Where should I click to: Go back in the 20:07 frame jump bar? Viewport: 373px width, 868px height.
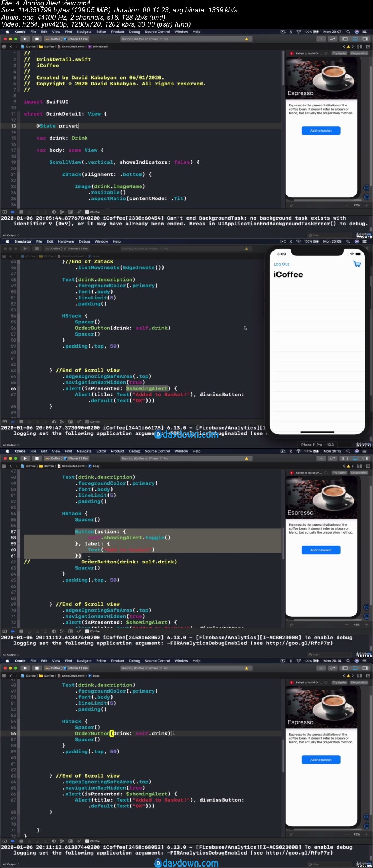(11, 47)
